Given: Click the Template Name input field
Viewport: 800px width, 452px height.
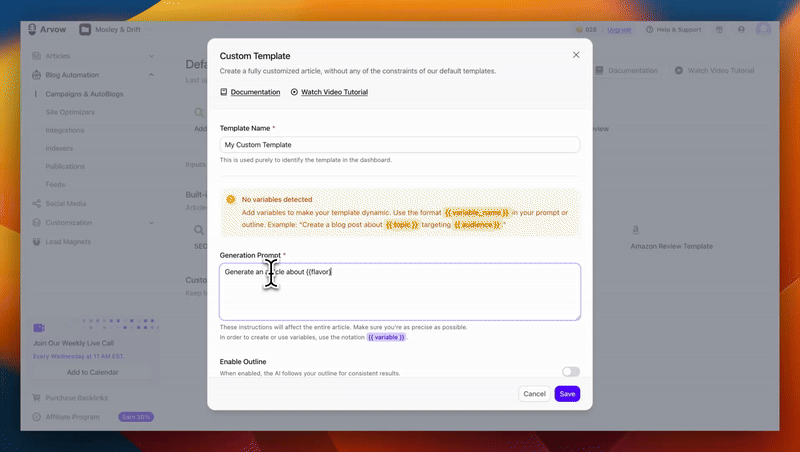Looking at the screenshot, I should coord(400,145).
